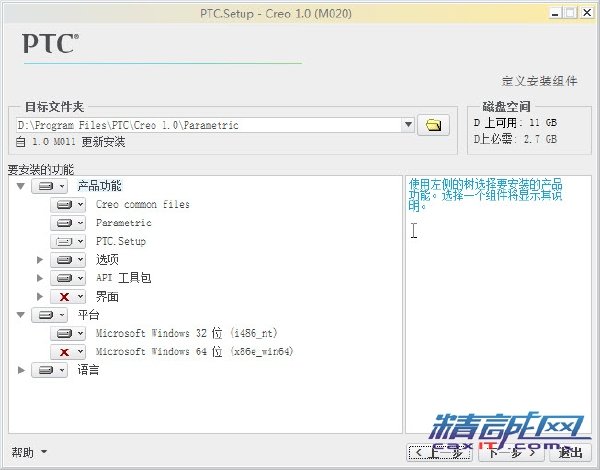This screenshot has width=600, height=470.
Task: Click install-state icon for API 工具包
Action: (64, 278)
